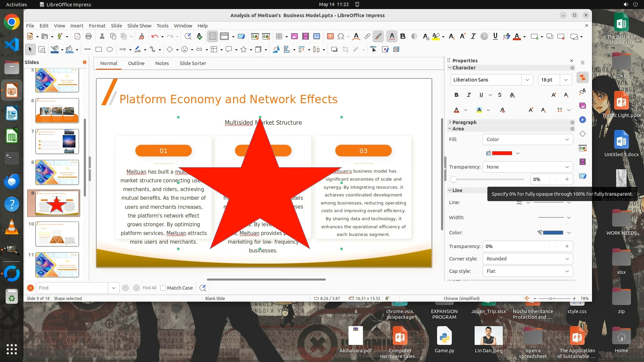The width and height of the screenshot is (644, 362).
Task: Open the Stars and Banners shapes tool
Action: point(244,50)
